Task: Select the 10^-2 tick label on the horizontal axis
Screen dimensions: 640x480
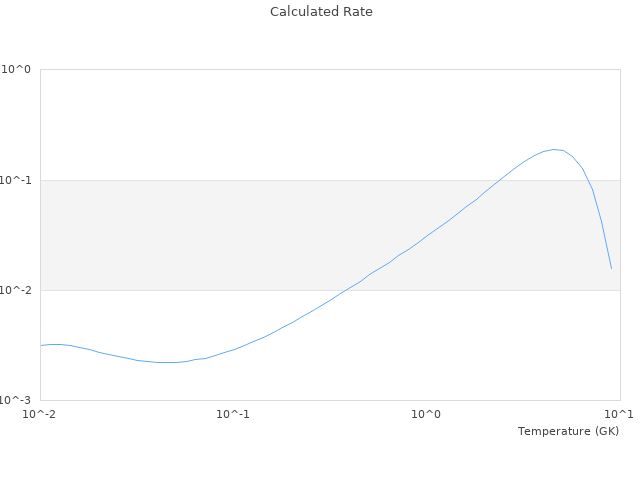Action: click(40, 414)
